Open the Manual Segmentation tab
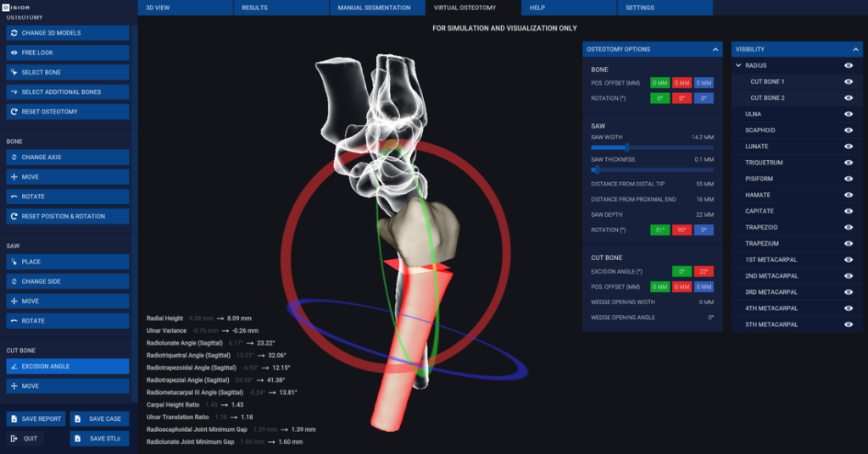The height and width of the screenshot is (454, 868). click(x=377, y=8)
